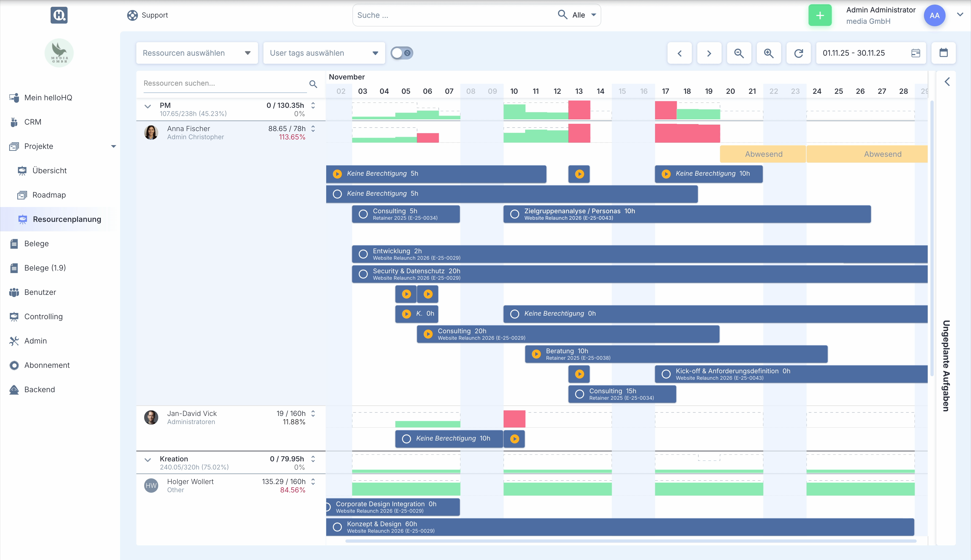Click the refresh timeline icon

click(x=799, y=53)
